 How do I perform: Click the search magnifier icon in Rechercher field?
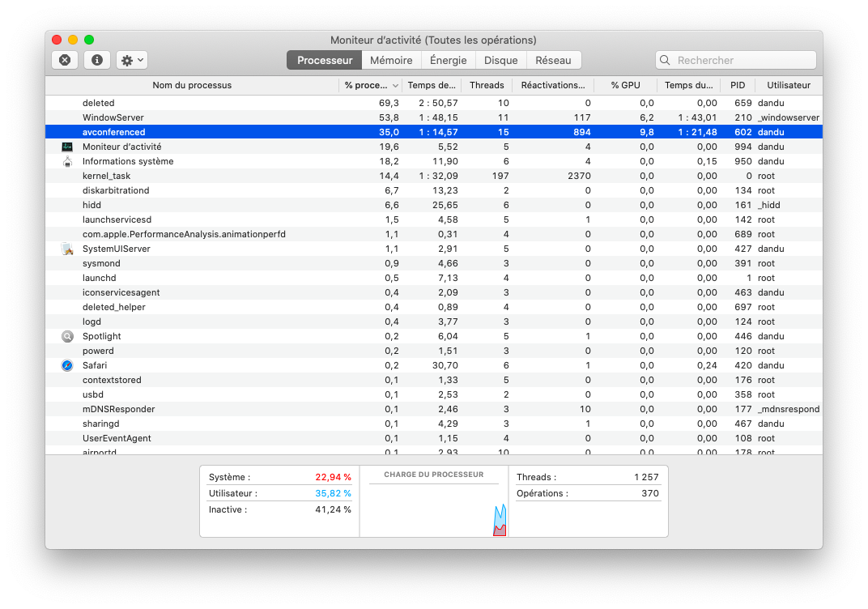click(666, 60)
